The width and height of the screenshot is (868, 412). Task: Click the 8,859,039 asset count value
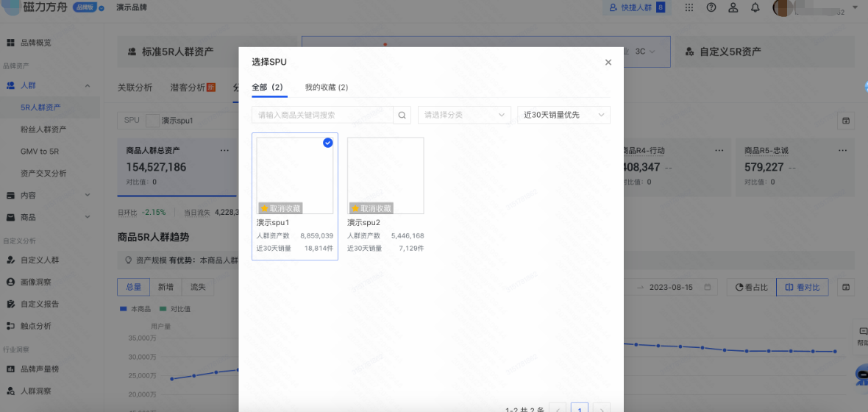point(316,236)
